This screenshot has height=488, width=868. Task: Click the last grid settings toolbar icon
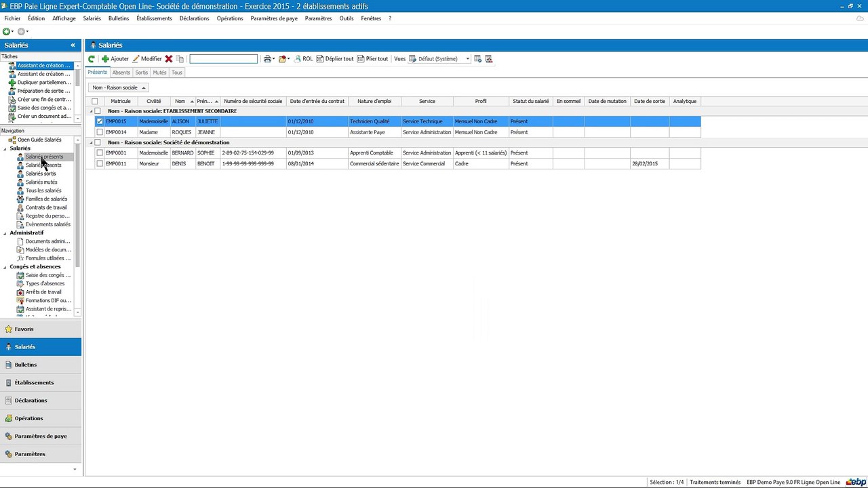click(489, 59)
